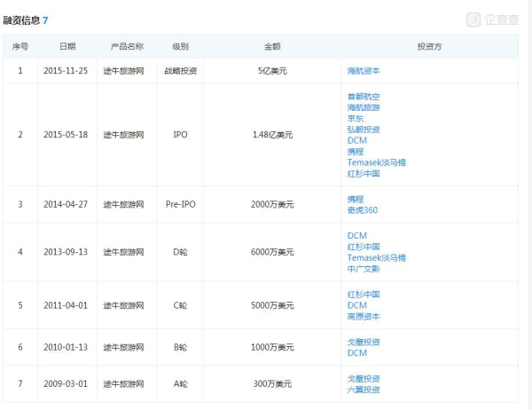532x410 pixels.
Task: Open investor link 海航资本
Action: click(364, 71)
